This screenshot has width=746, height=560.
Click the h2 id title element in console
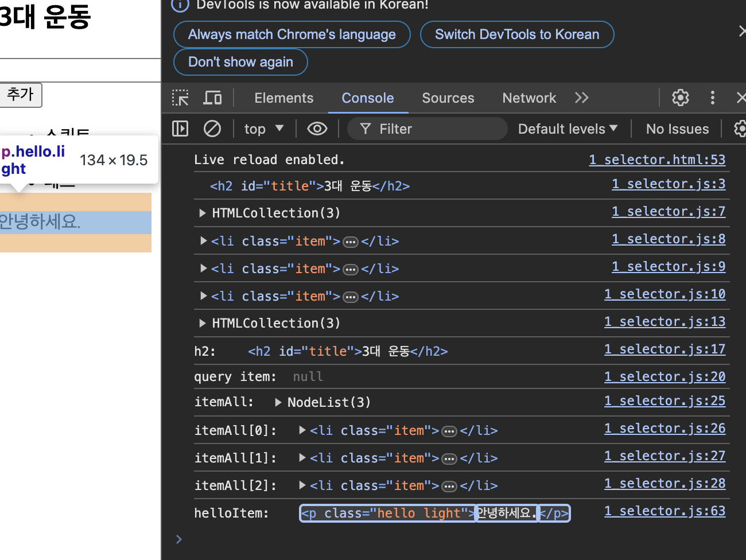point(310,186)
